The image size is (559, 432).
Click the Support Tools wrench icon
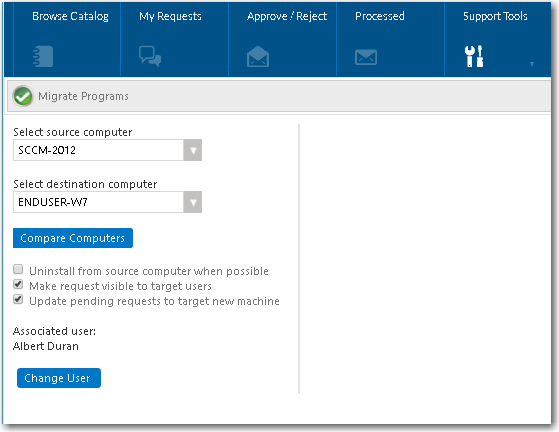tap(474, 56)
